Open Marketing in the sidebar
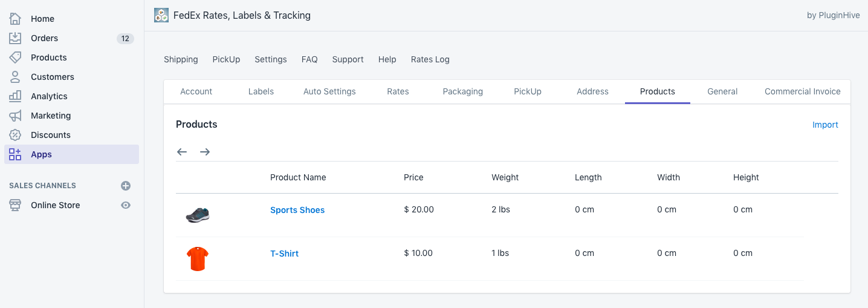Viewport: 868px width, 308px height. point(51,116)
